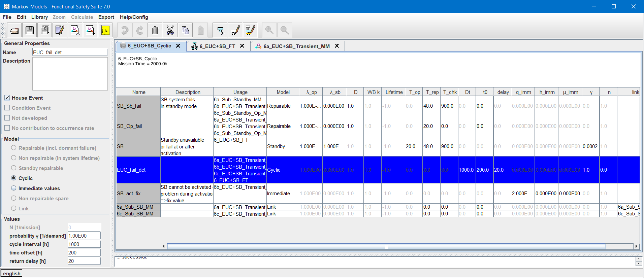
Task: Select the Cyclic model radio button
Action: click(x=14, y=178)
